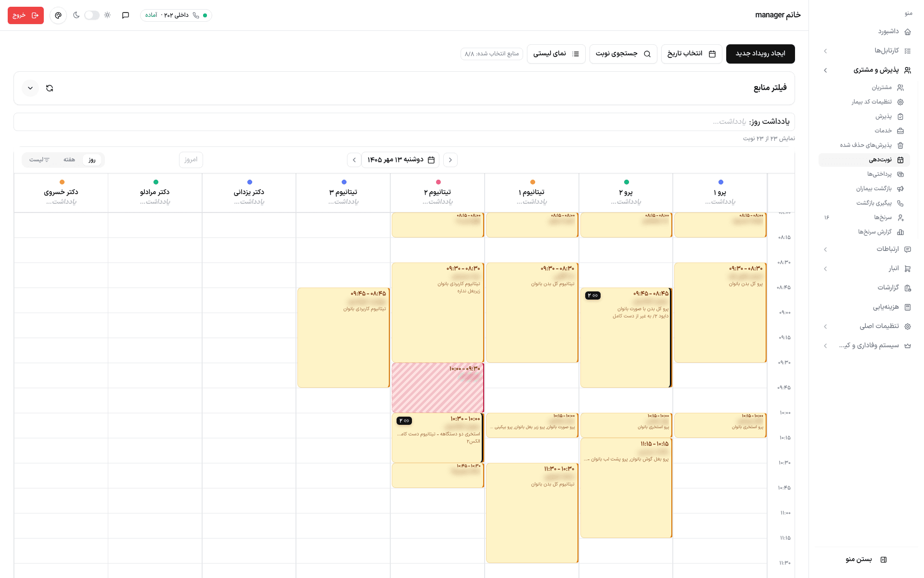This screenshot has width=924, height=578.
Task: Toggle the light/dark theme switch
Action: click(91, 15)
